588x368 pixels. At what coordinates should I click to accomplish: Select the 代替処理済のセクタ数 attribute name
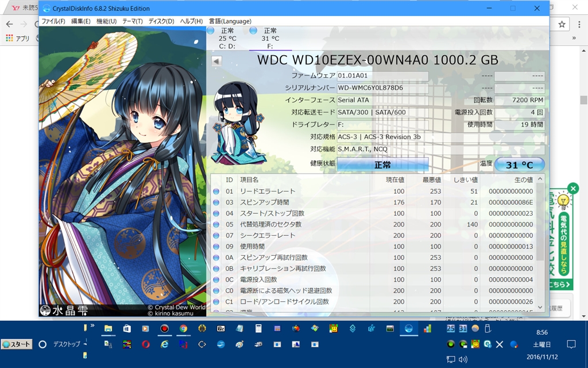(x=271, y=225)
